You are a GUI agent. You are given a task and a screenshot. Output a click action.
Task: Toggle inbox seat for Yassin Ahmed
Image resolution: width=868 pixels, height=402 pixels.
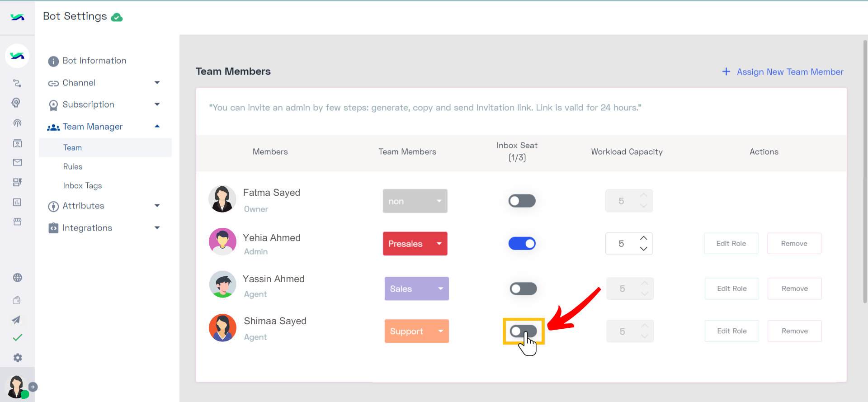click(x=523, y=288)
